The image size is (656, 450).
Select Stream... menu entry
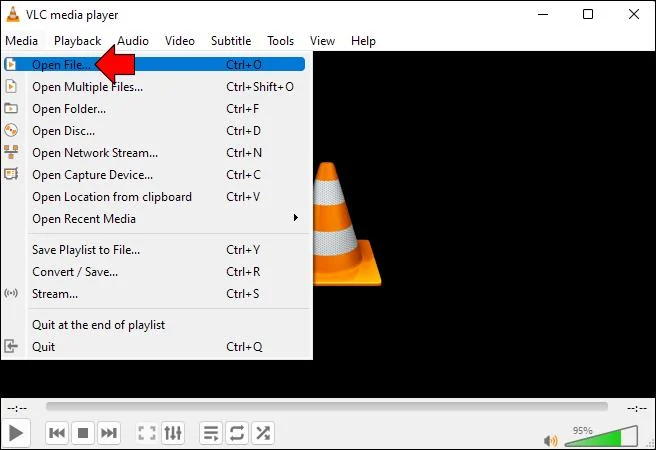[x=154, y=294]
